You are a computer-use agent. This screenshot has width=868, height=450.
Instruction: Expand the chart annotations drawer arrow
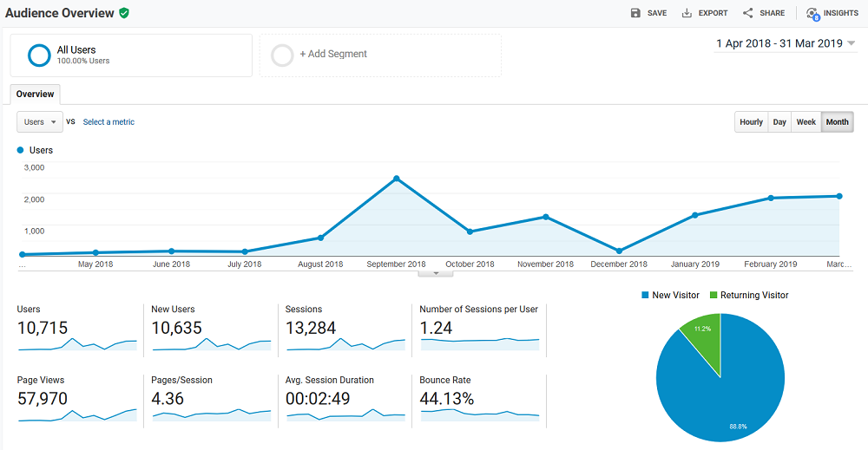436,273
